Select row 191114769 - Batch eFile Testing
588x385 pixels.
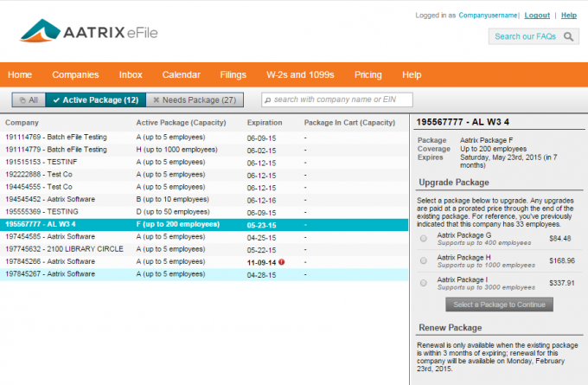point(204,138)
